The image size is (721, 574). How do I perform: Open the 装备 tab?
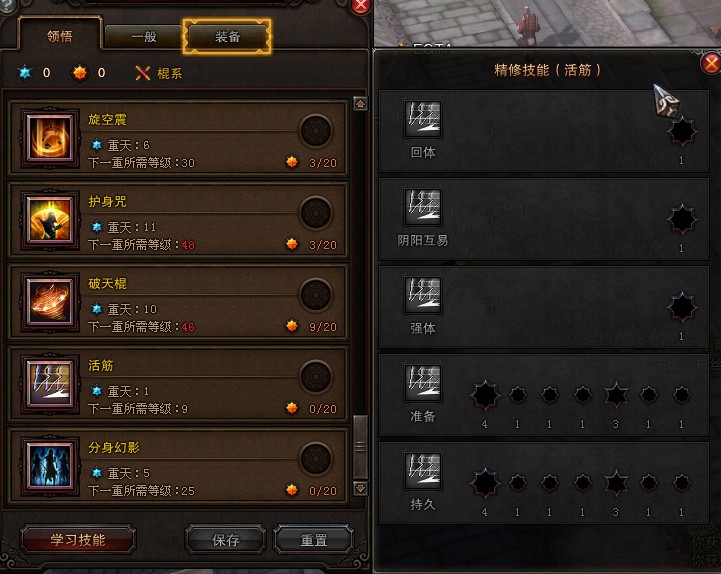point(227,36)
